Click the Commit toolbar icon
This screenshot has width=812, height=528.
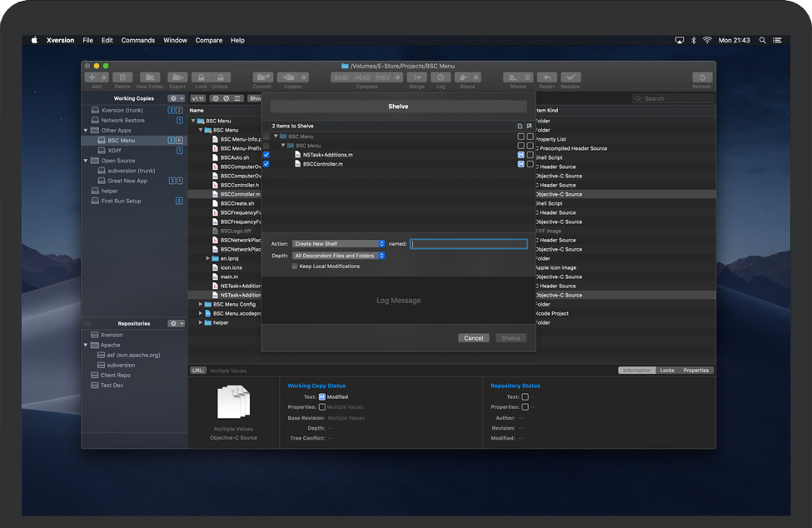pyautogui.click(x=263, y=77)
